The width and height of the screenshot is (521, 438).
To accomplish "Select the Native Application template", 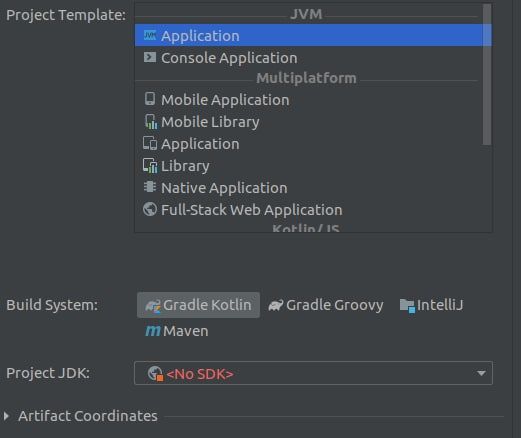I will (x=309, y=188).
